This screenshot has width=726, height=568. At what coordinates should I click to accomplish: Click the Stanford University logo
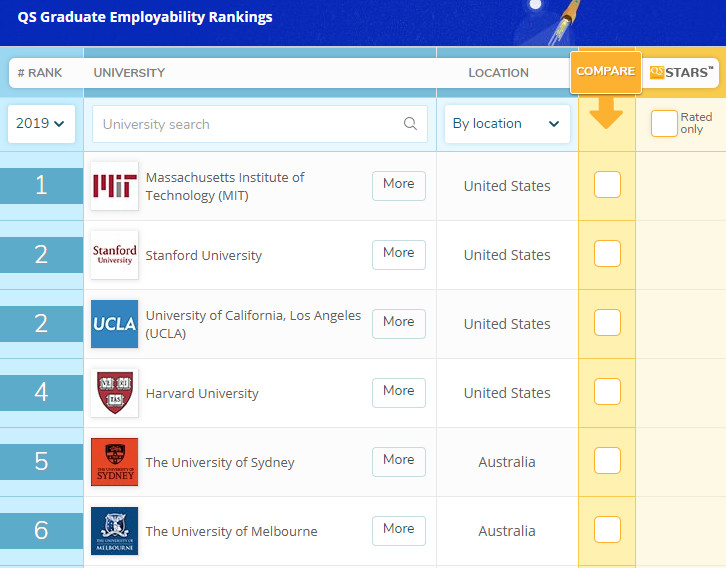point(114,255)
